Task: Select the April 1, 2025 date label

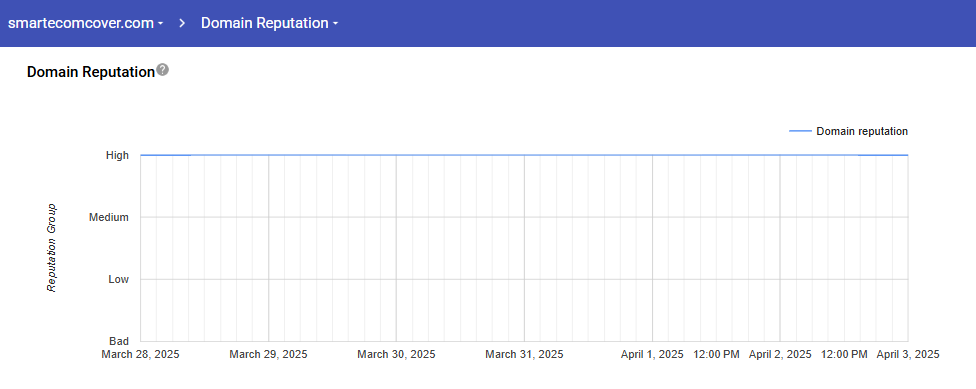Action: 652,354
